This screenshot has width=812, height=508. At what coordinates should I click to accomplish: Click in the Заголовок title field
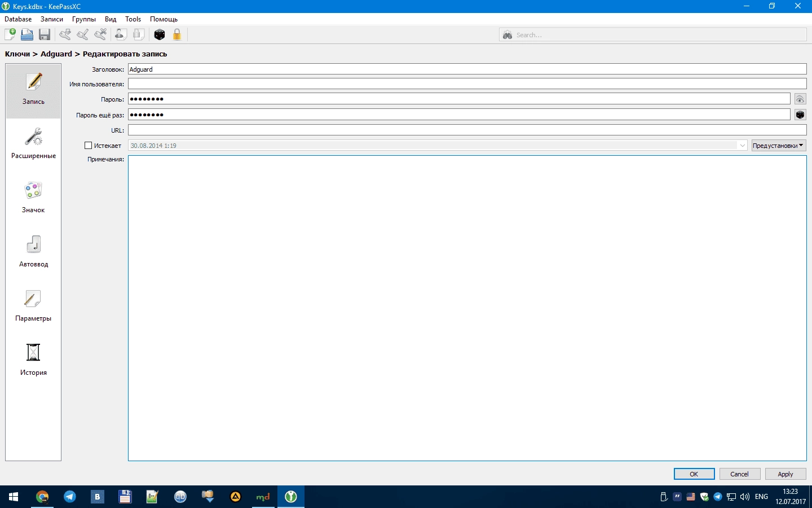pyautogui.click(x=467, y=69)
